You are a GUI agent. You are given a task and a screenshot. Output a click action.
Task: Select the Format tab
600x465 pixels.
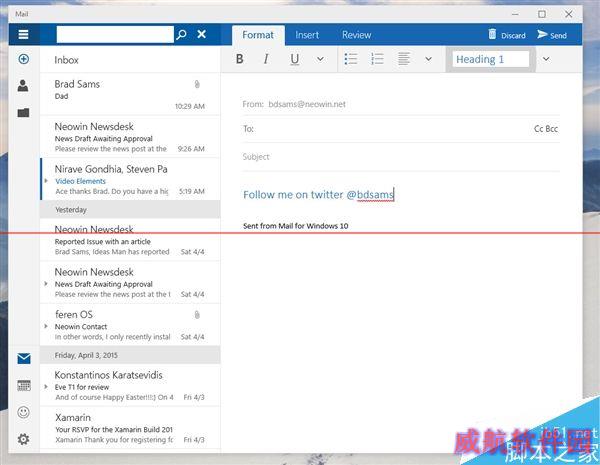coord(258,35)
